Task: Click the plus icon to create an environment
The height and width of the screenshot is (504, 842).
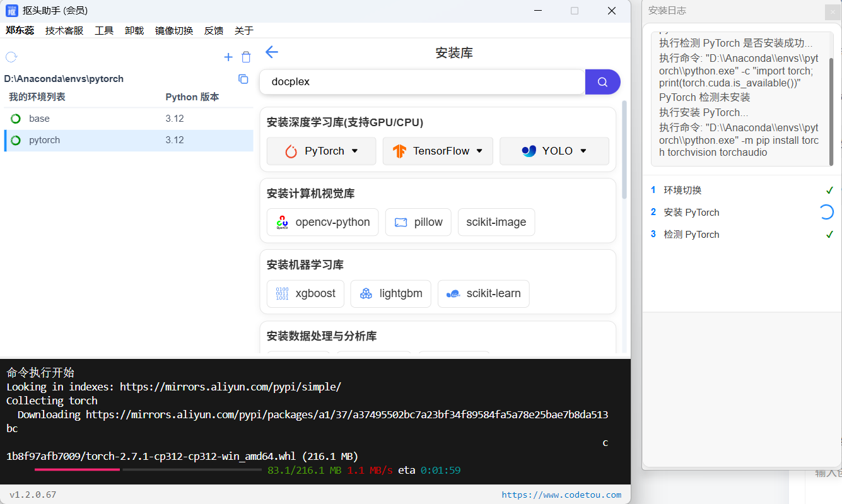Action: point(228,57)
